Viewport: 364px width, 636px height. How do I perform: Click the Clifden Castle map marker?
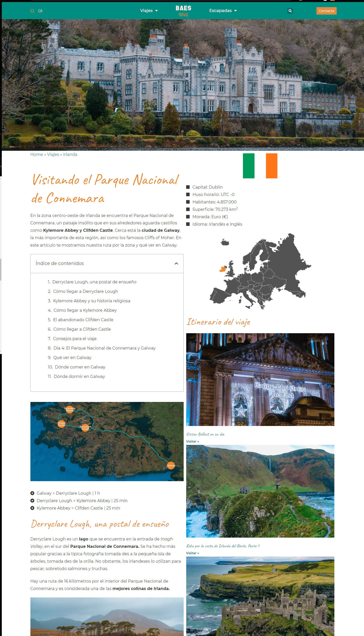tap(62, 424)
